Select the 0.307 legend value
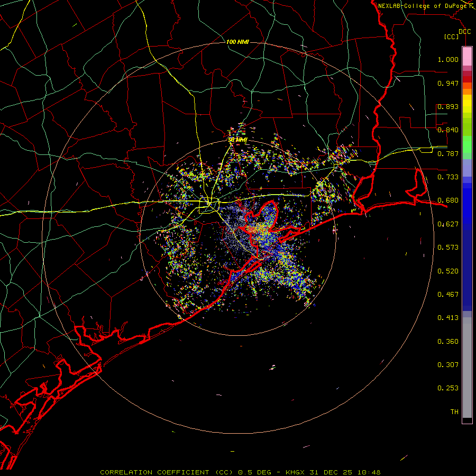This screenshot has height=476, width=476. click(x=448, y=365)
